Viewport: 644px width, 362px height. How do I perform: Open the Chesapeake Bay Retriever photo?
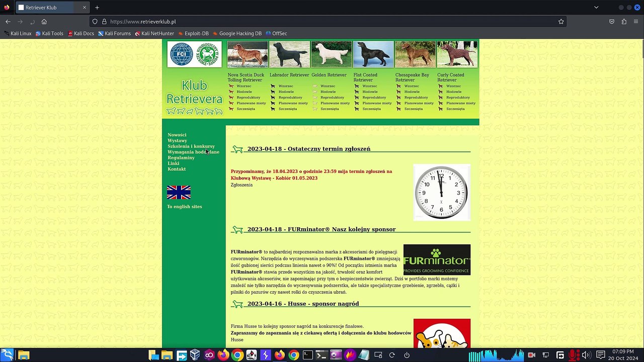(415, 54)
